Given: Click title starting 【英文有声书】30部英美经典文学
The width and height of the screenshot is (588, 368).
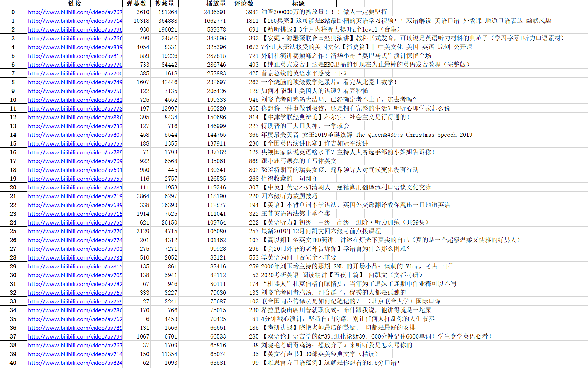Looking at the screenshot, I should click(x=320, y=354).
